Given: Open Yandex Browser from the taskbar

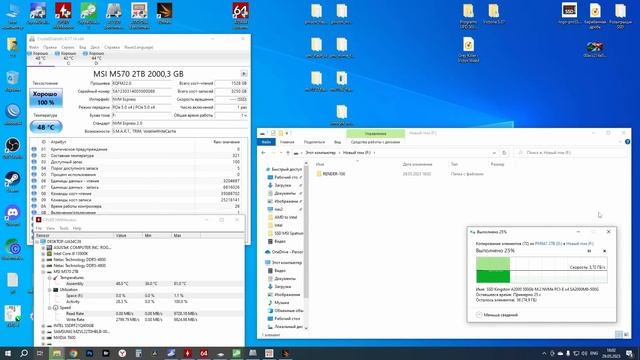Looking at the screenshot, I should [122, 353].
